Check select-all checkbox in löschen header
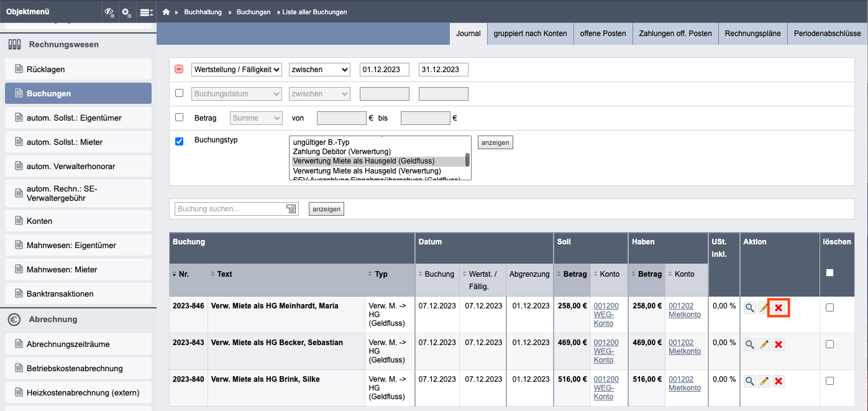 (x=829, y=272)
